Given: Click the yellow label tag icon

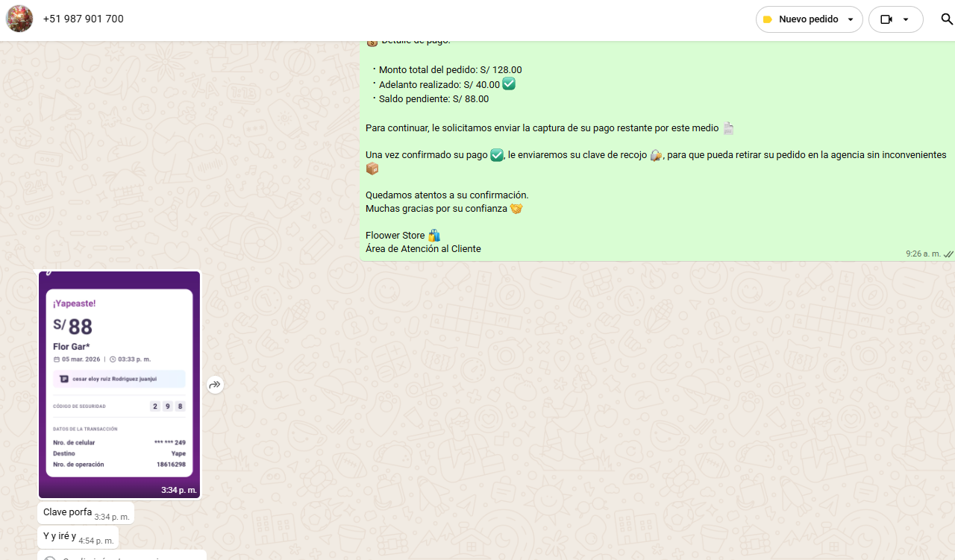Looking at the screenshot, I should (x=767, y=19).
